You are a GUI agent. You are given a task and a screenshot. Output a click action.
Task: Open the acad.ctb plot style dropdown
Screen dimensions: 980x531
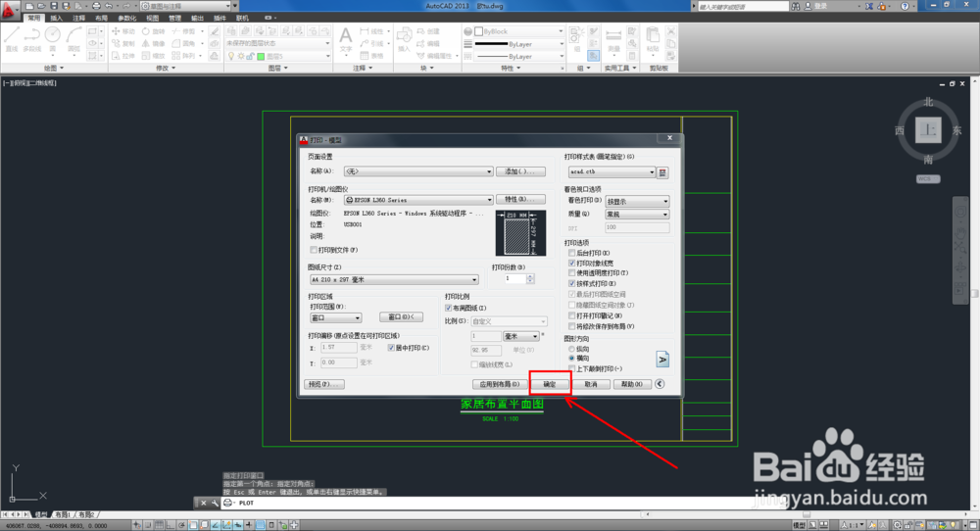(x=612, y=171)
